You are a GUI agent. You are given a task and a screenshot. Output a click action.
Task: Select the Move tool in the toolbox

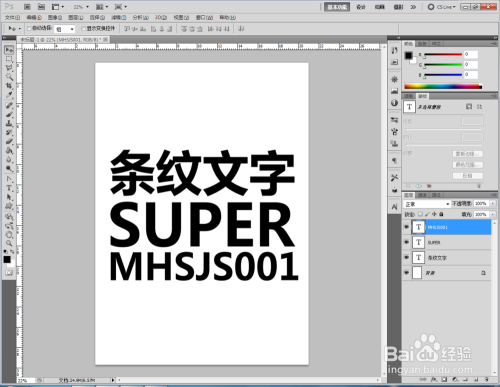(9, 50)
